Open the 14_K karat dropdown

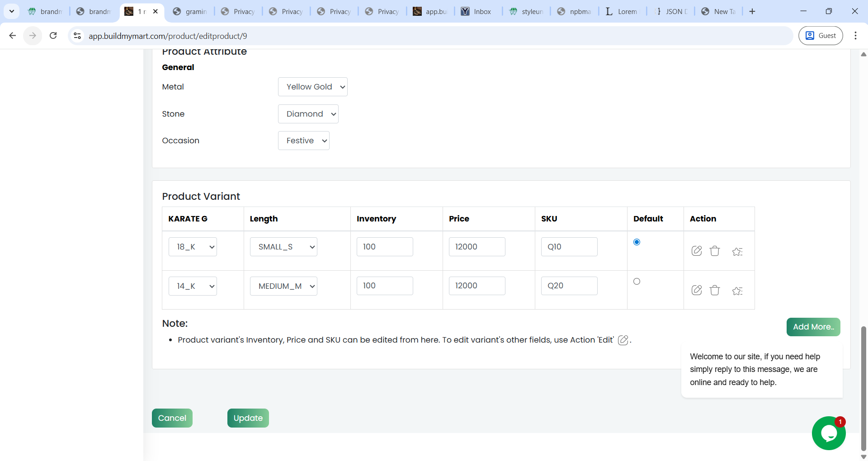(x=193, y=286)
